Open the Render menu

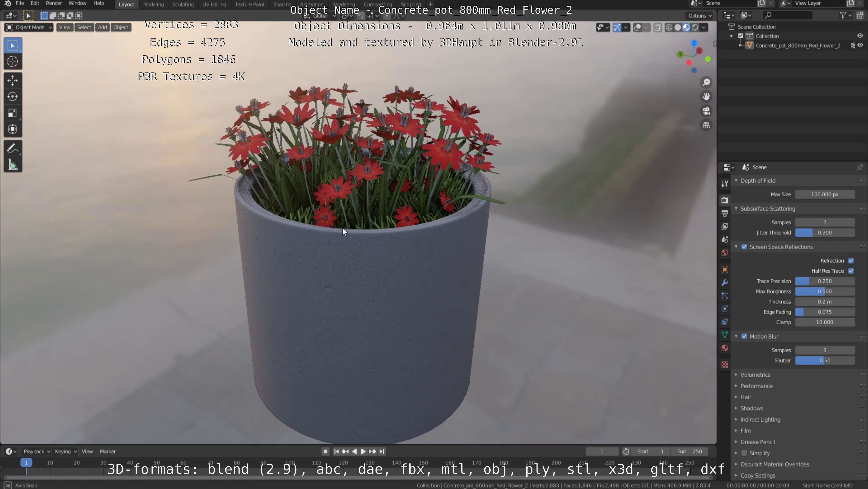54,3
